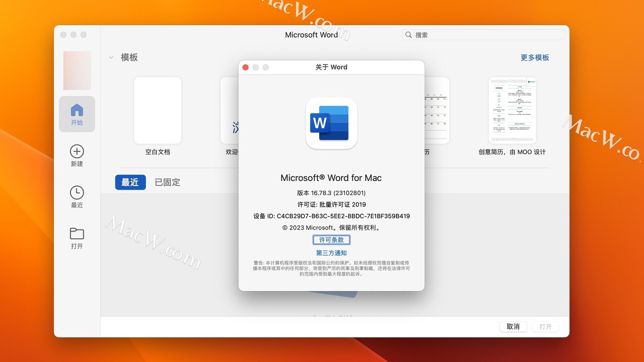Click the 创意简历 template label
This screenshot has width=644, height=362.
click(x=512, y=152)
